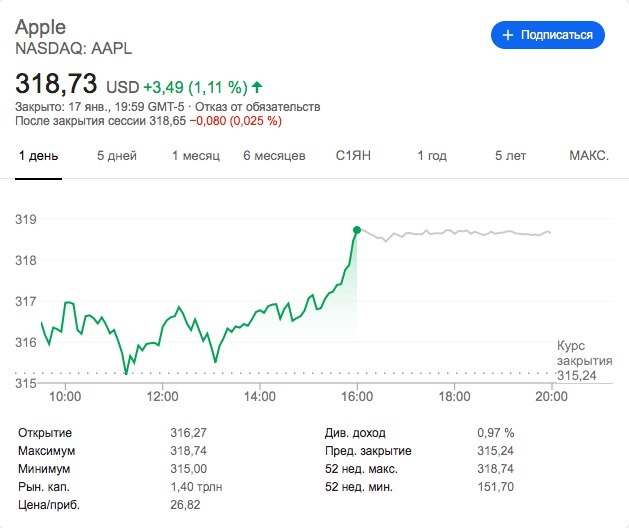Open the 1 месяц chart range
The height and width of the screenshot is (528, 629).
(x=196, y=155)
